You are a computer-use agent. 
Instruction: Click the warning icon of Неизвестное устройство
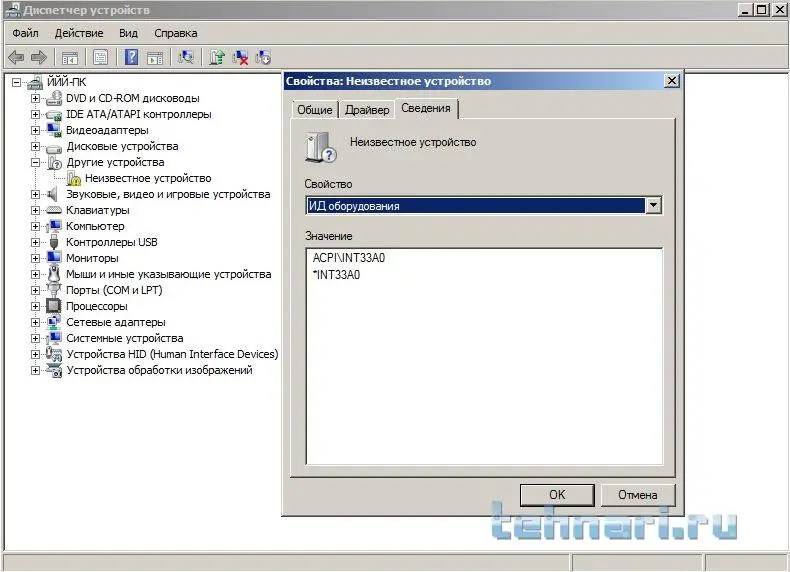pos(74,178)
